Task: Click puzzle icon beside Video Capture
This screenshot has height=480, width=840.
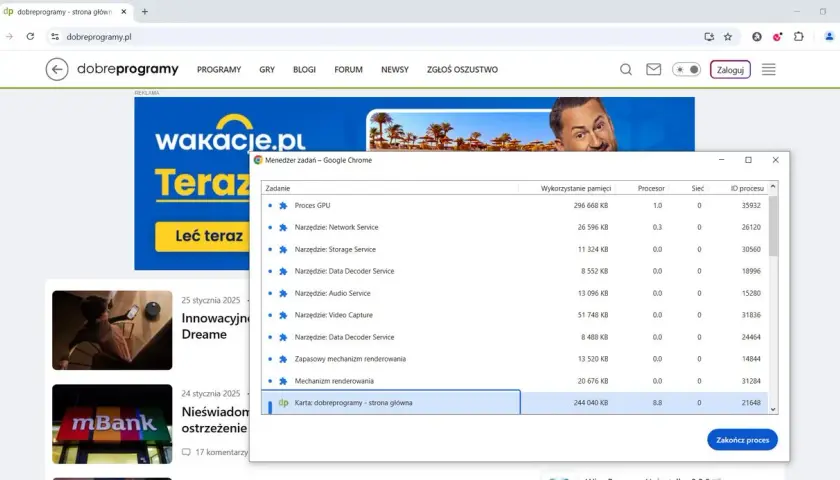Action: pyautogui.click(x=283, y=315)
